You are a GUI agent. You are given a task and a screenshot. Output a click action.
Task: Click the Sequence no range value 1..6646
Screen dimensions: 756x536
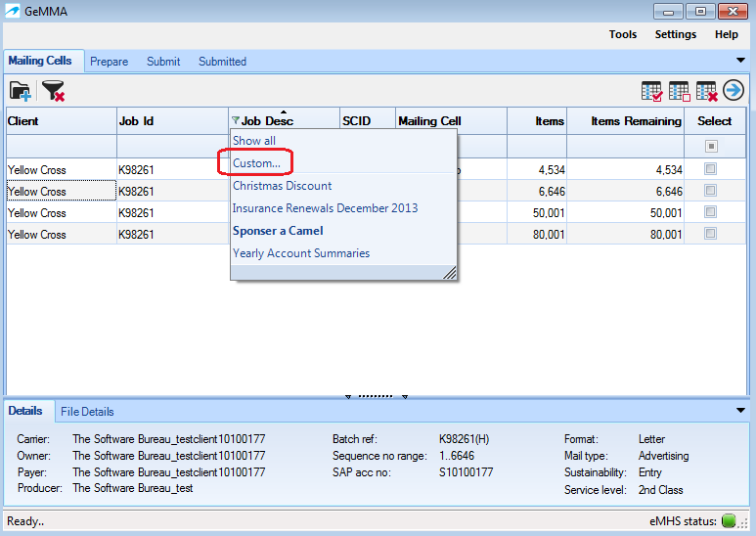coord(457,456)
